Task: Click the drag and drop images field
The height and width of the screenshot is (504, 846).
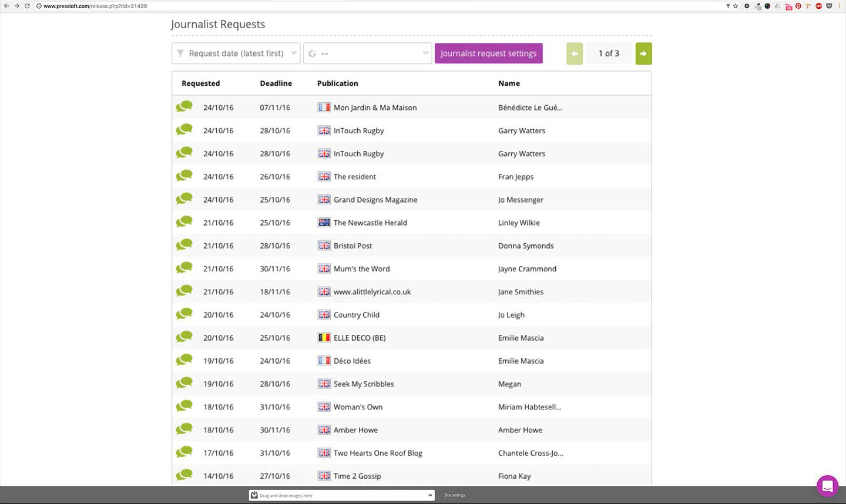Action: pos(341,495)
